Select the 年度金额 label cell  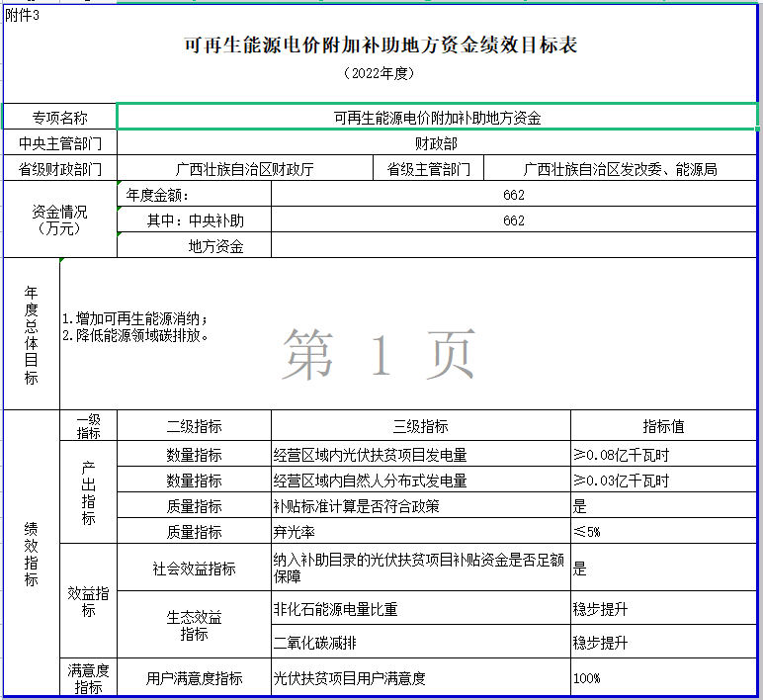194,195
